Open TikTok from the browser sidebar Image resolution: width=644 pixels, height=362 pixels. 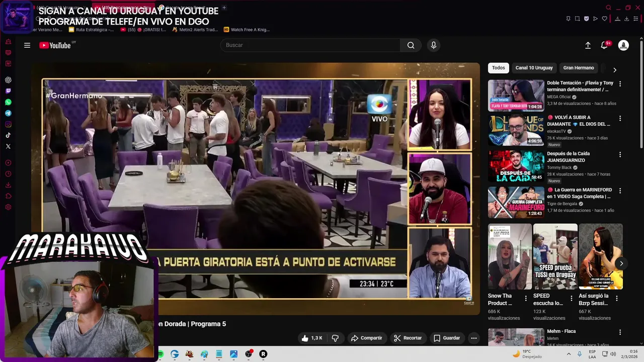pos(8,135)
